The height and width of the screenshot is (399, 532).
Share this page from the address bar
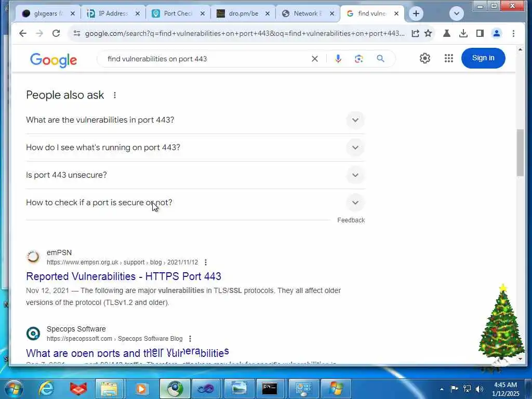[x=415, y=33]
